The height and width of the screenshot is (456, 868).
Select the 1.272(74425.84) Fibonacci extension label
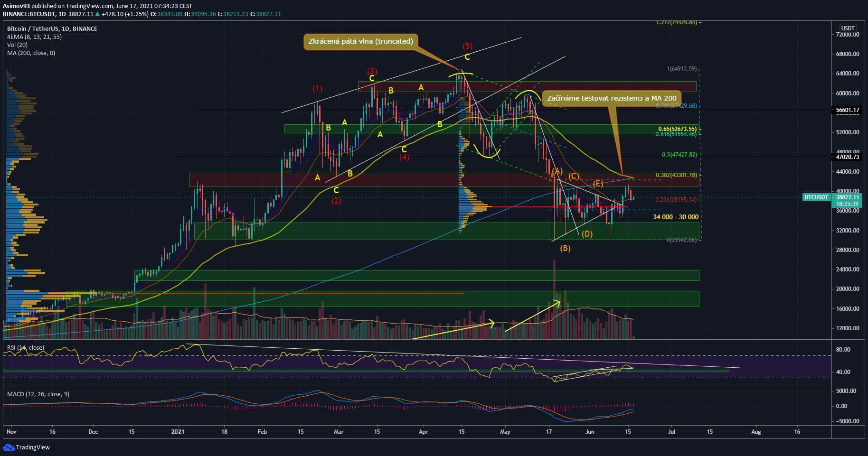point(677,22)
